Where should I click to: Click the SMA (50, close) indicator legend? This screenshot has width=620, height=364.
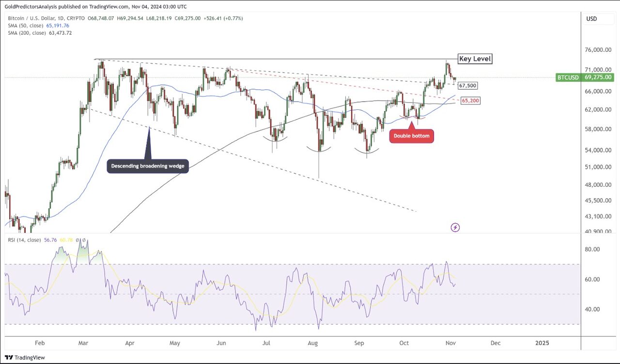coord(26,26)
